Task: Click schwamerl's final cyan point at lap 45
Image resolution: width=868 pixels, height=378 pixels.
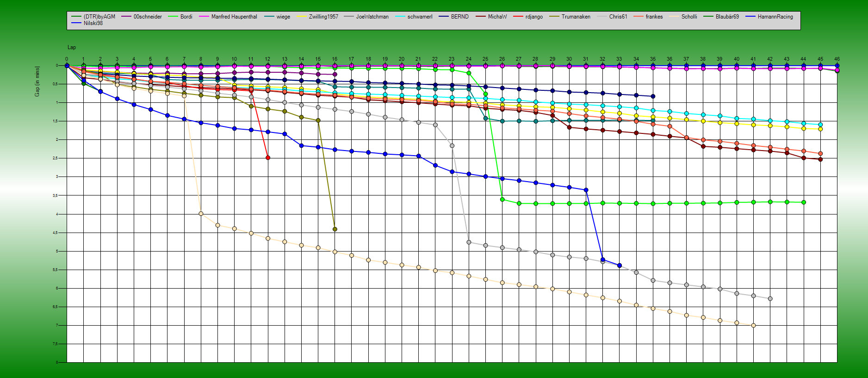Action: [x=820, y=125]
